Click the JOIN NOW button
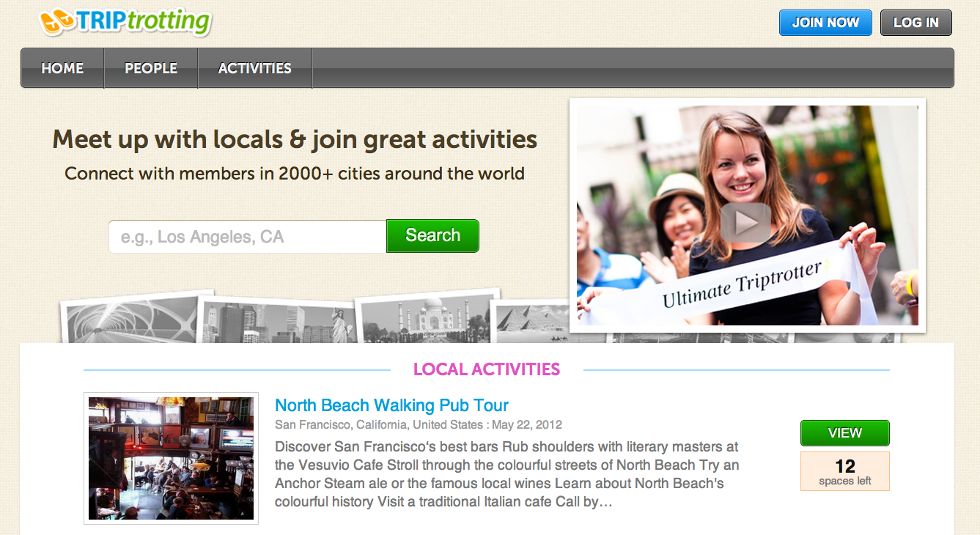This screenshot has width=980, height=535. tap(825, 23)
